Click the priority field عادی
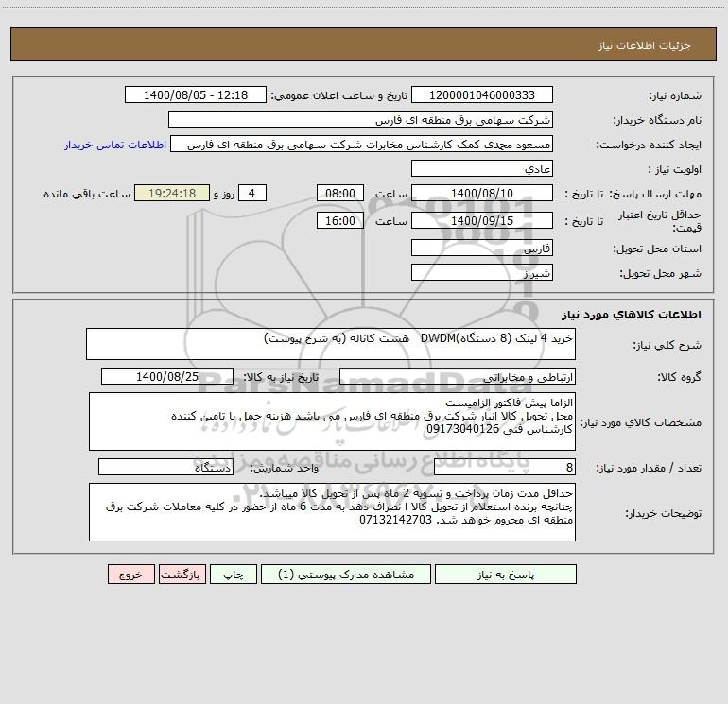728x704 pixels. click(482, 168)
